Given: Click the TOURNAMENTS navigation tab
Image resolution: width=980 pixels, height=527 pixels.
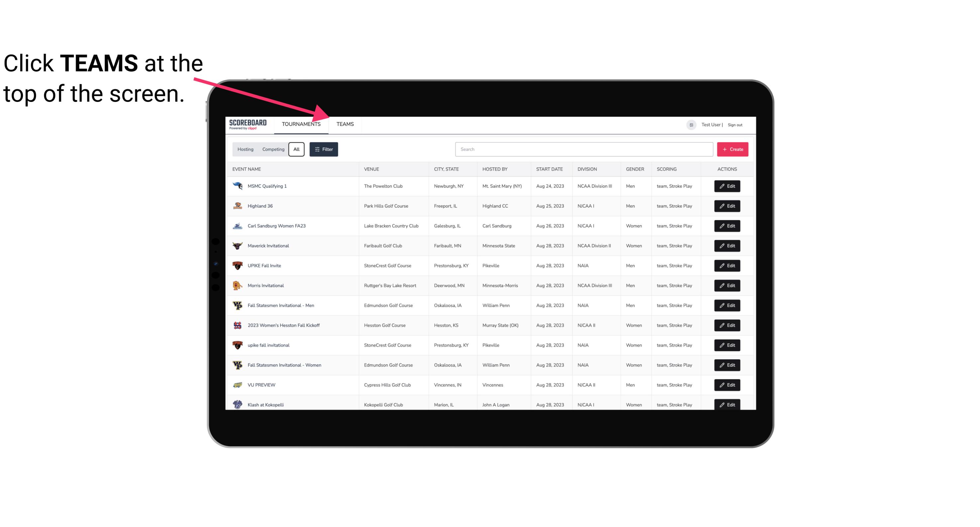Looking at the screenshot, I should tap(301, 125).
